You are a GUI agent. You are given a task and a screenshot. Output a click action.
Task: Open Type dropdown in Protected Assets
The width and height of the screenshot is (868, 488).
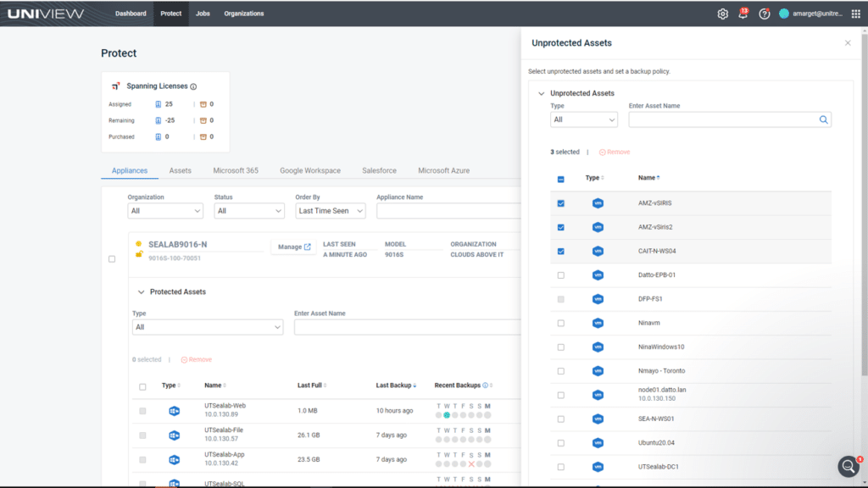[x=208, y=327]
